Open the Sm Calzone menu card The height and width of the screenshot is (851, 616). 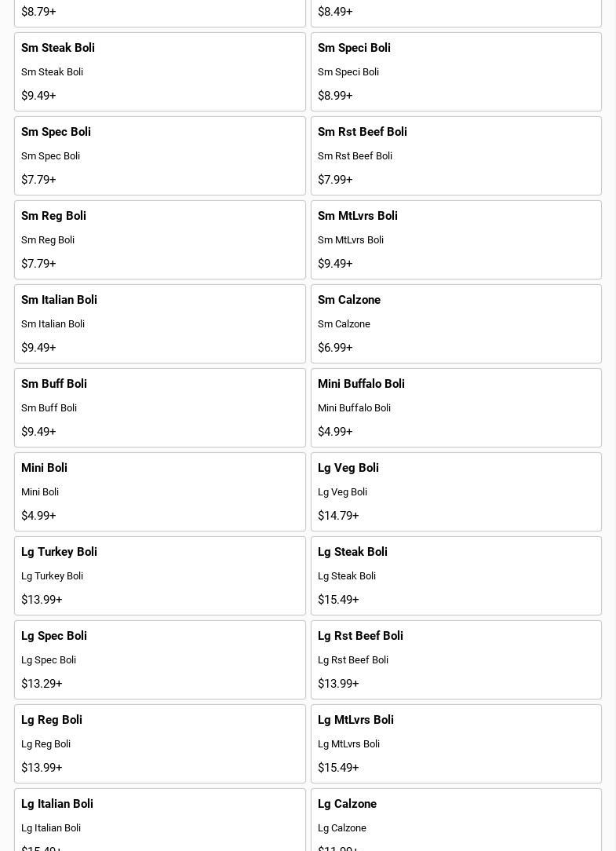(x=456, y=323)
